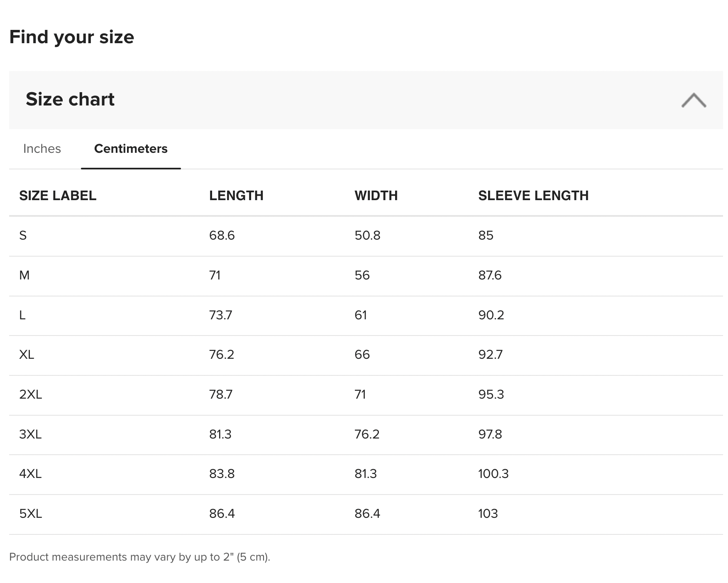Select the 3XL size row label
Image resolution: width=728 pixels, height=583 pixels.
click(30, 434)
